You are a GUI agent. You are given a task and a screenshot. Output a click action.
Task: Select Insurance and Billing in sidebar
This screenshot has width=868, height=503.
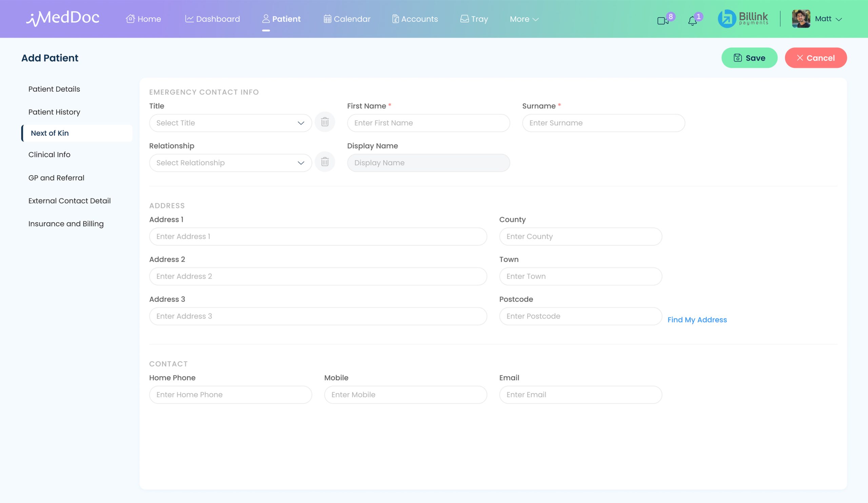pos(66,223)
